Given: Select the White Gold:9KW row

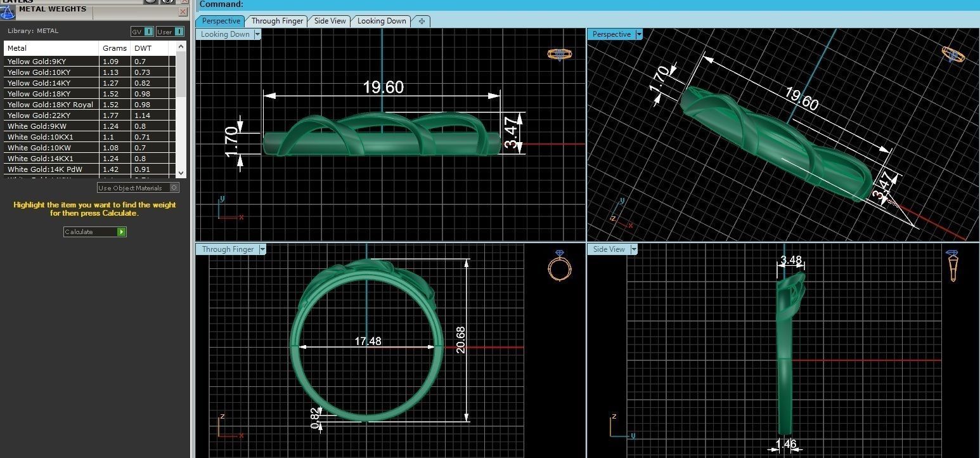Looking at the screenshot, I should [x=89, y=126].
